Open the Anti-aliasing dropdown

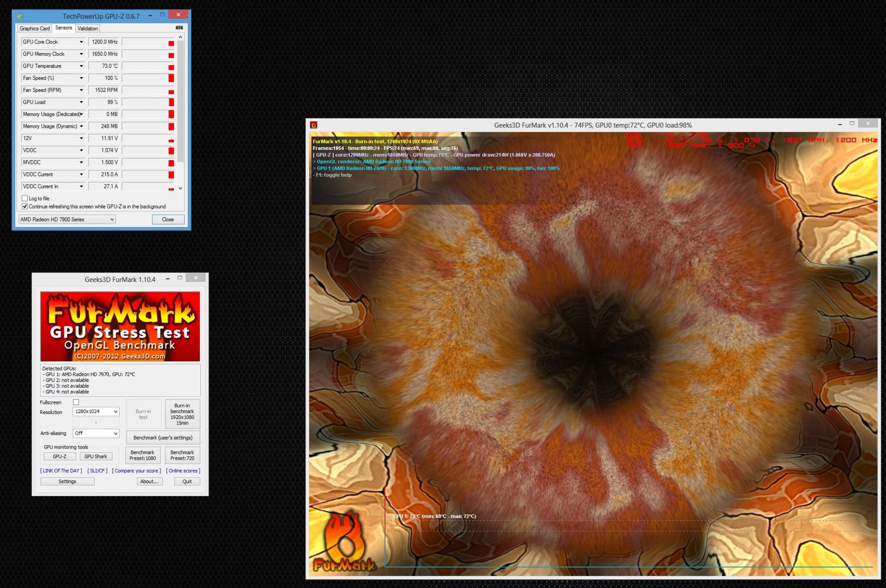pyautogui.click(x=96, y=433)
